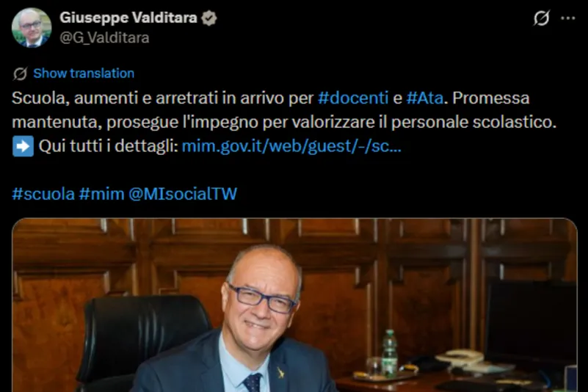
Task: Follow the mim.gov.it/web/guest link
Action: (291, 146)
